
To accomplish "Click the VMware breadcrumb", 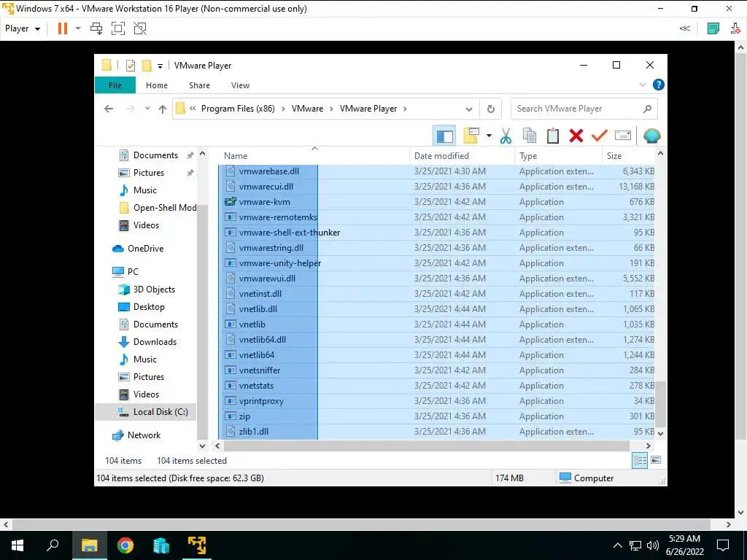I will tap(307, 109).
